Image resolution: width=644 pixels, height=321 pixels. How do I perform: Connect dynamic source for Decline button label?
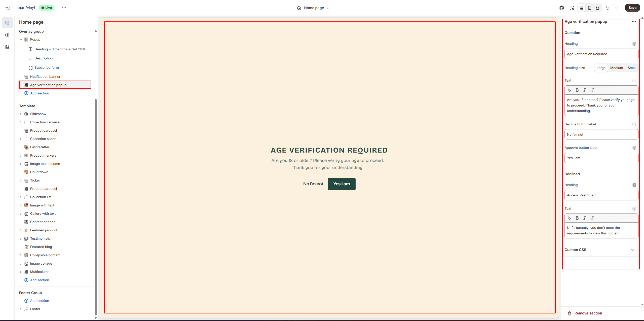[634, 124]
